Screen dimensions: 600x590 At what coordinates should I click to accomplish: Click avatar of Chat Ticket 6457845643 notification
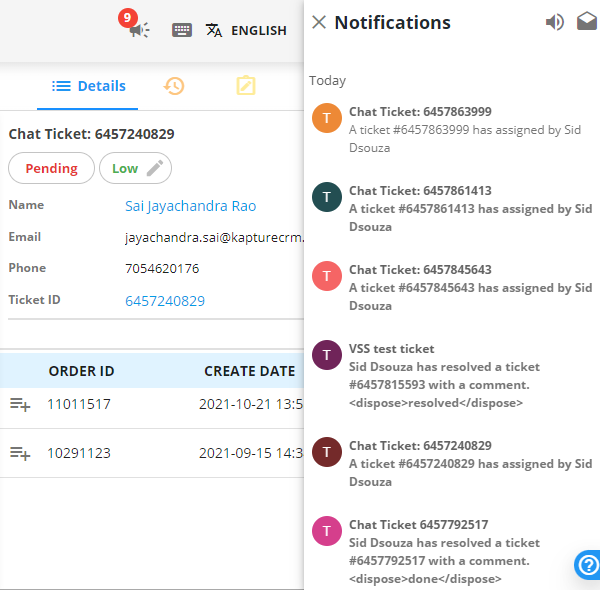[327, 276]
